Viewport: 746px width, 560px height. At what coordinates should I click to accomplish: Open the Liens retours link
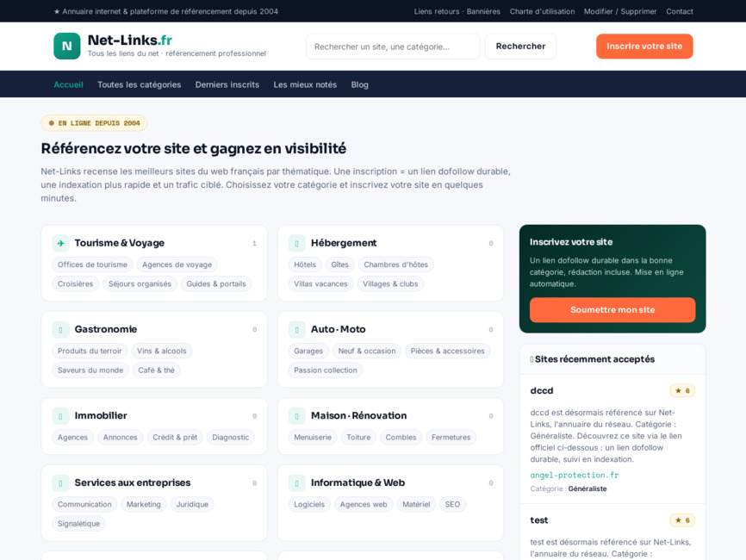(437, 11)
